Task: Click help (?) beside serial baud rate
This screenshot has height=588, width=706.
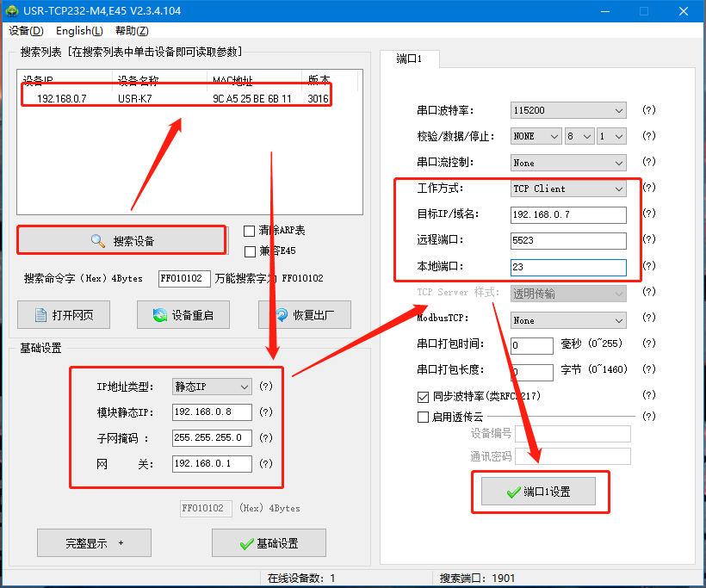Action: click(649, 110)
